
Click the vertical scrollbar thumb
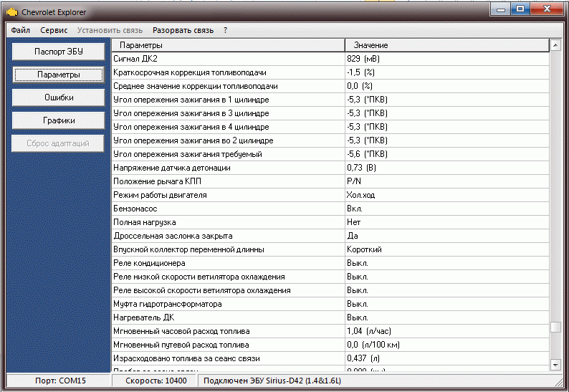tap(555, 328)
